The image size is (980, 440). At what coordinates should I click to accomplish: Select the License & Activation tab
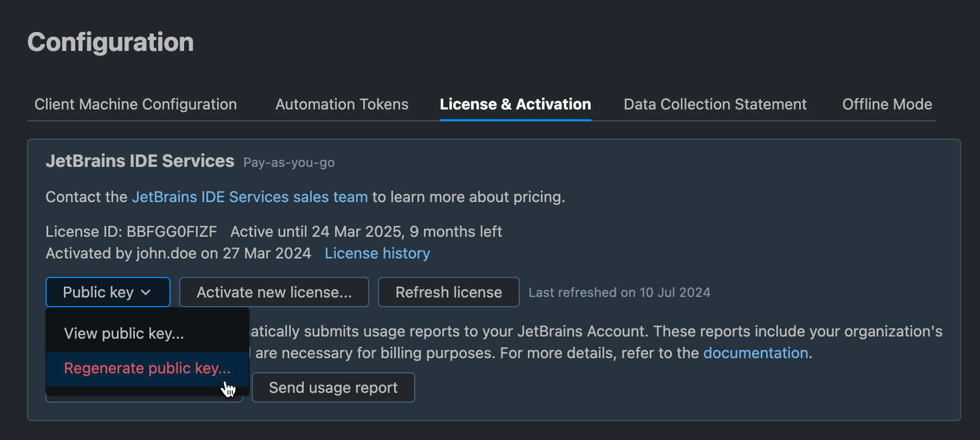[x=515, y=104]
